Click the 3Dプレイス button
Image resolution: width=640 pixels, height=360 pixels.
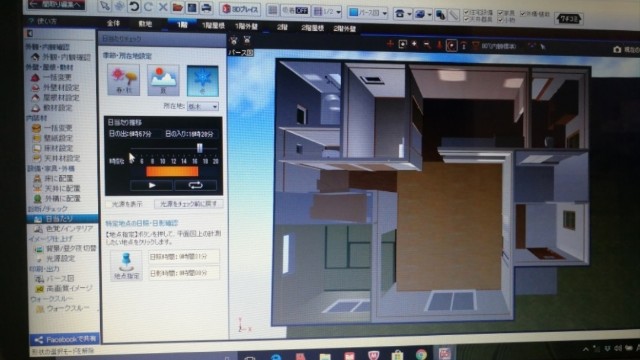240,9
